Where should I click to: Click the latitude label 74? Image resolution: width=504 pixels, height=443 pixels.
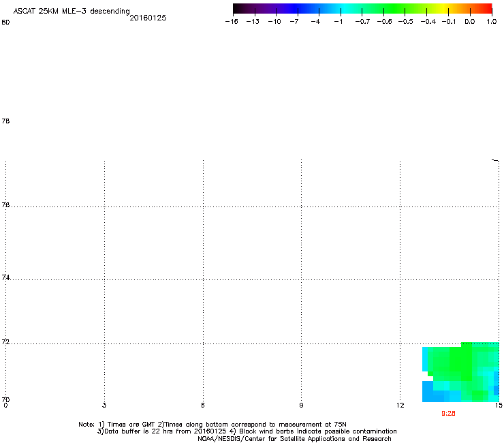tap(5, 277)
